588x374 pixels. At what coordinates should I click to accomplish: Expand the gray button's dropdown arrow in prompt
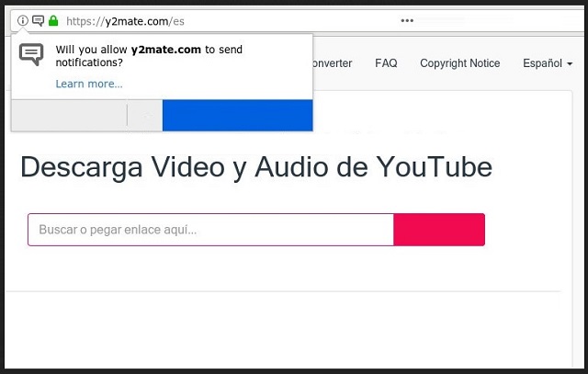point(145,116)
